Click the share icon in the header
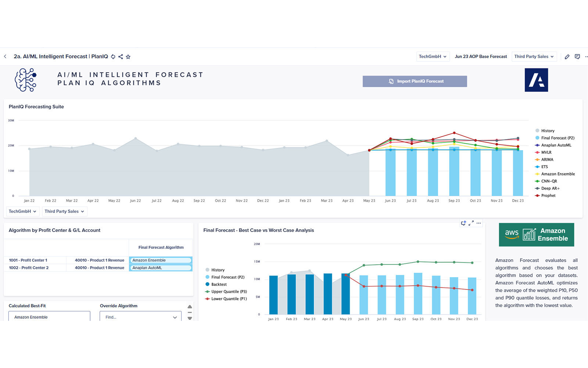588x368 pixels. 121,57
